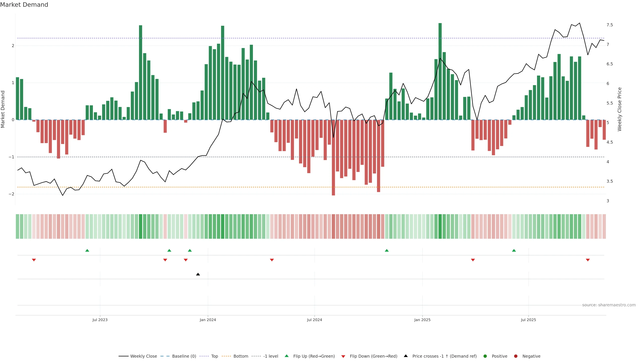Toggle the -1 level legend entry
Screen dimensions: 644x362
(x=271, y=356)
